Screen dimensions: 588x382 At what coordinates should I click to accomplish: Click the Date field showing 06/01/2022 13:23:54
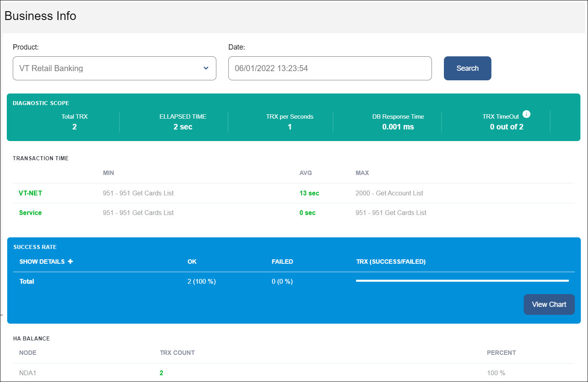pyautogui.click(x=330, y=68)
